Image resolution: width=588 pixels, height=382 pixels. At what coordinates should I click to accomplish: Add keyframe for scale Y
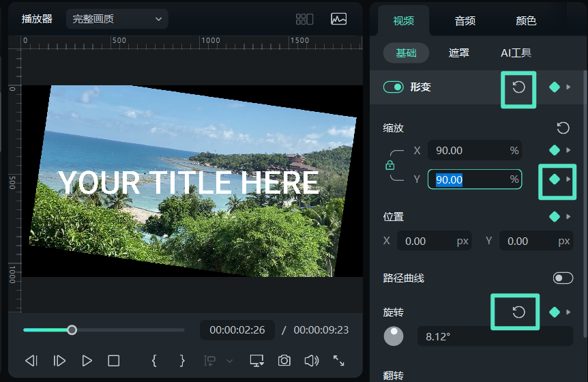[555, 179]
